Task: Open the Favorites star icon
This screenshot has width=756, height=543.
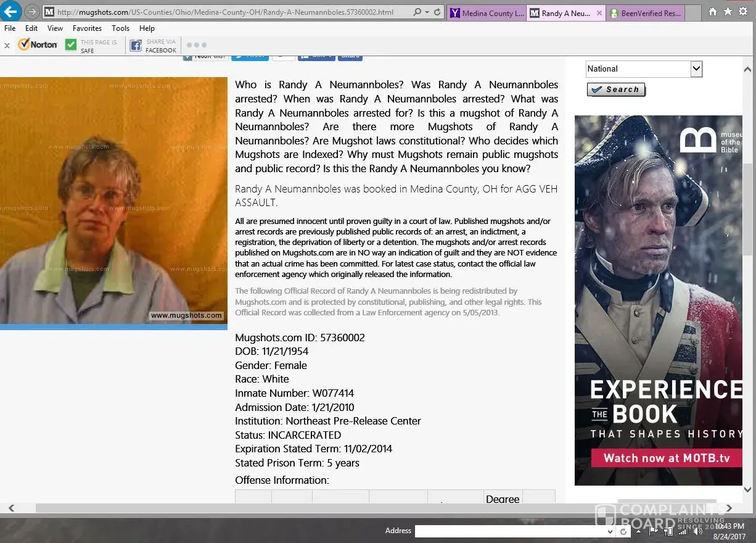Action: [x=728, y=12]
